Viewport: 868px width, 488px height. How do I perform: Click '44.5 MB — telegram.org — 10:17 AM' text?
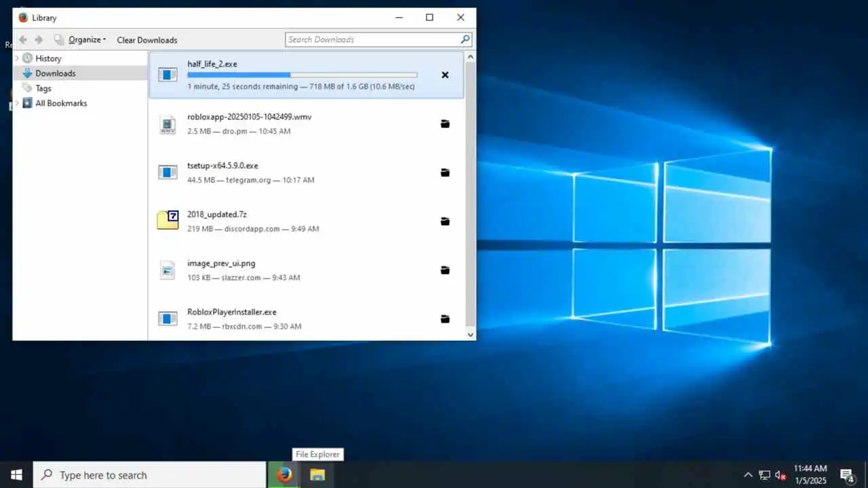(x=251, y=180)
